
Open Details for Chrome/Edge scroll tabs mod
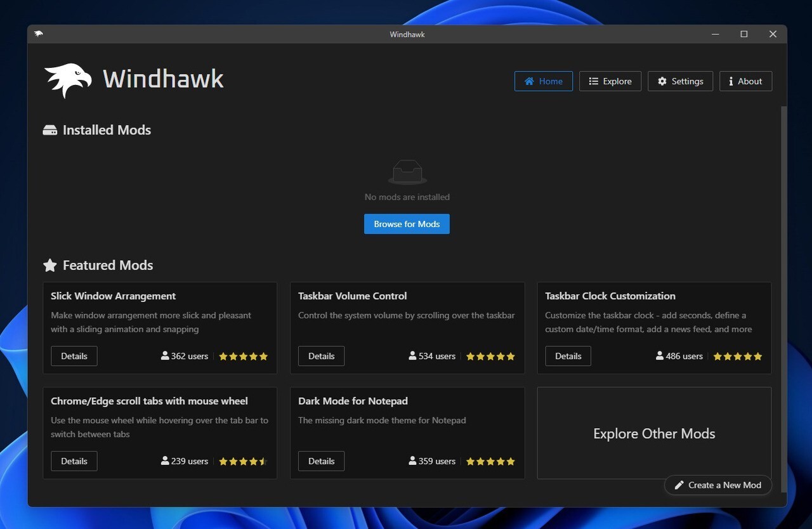point(74,461)
